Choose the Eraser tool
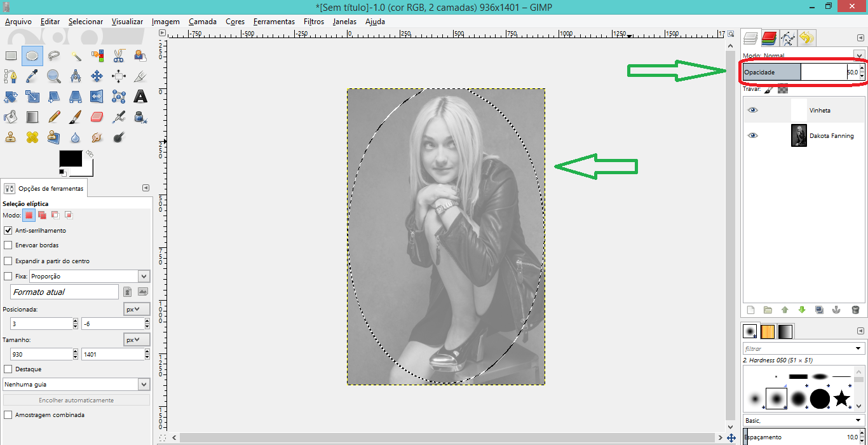This screenshot has width=868, height=445. tap(97, 117)
